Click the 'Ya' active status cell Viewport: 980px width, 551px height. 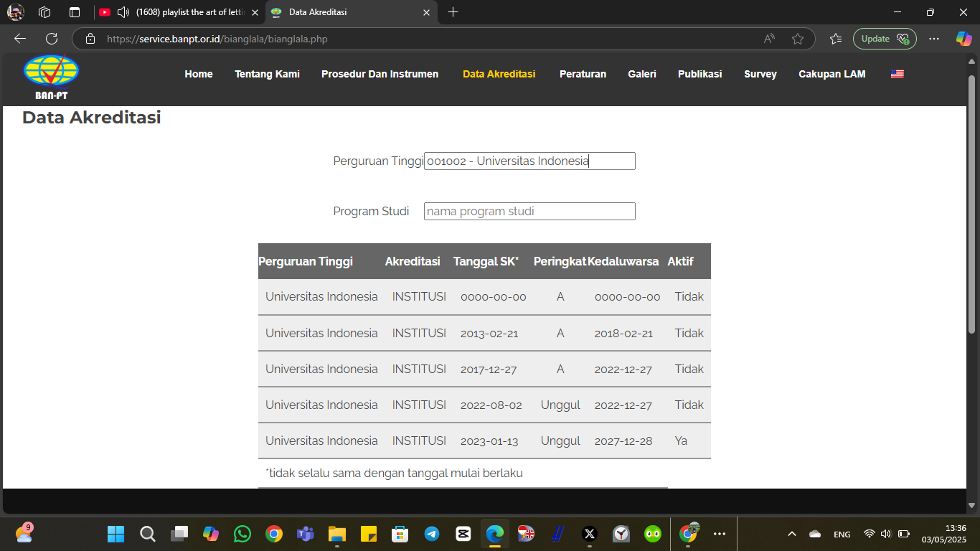point(681,441)
